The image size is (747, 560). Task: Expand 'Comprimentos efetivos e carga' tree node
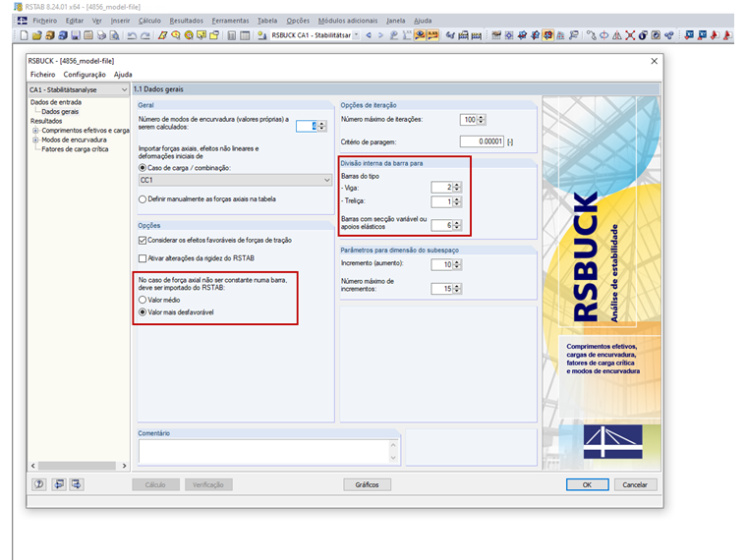35,130
